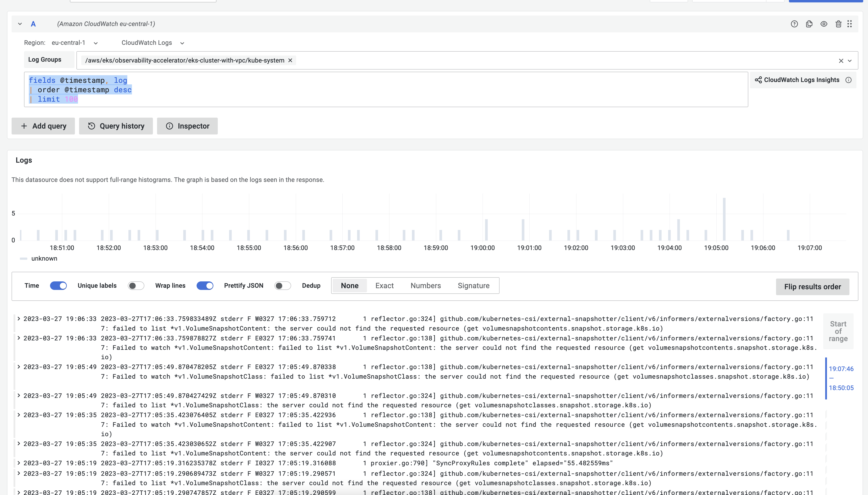
Task: Turn off the Time toggle
Action: point(58,286)
